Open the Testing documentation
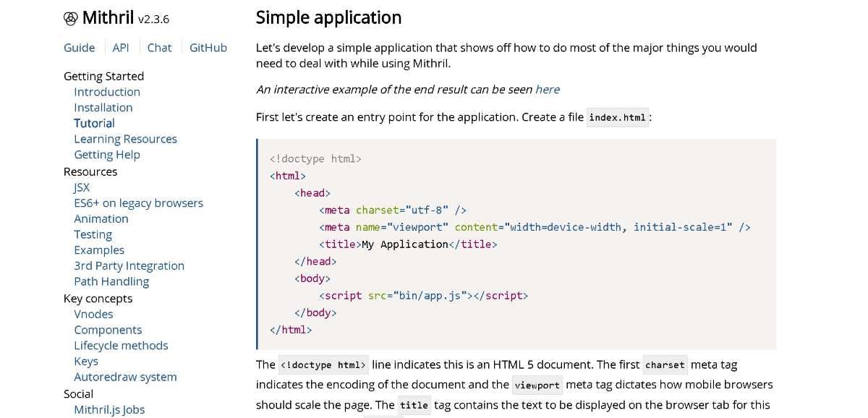The width and height of the screenshot is (868, 418). click(93, 234)
